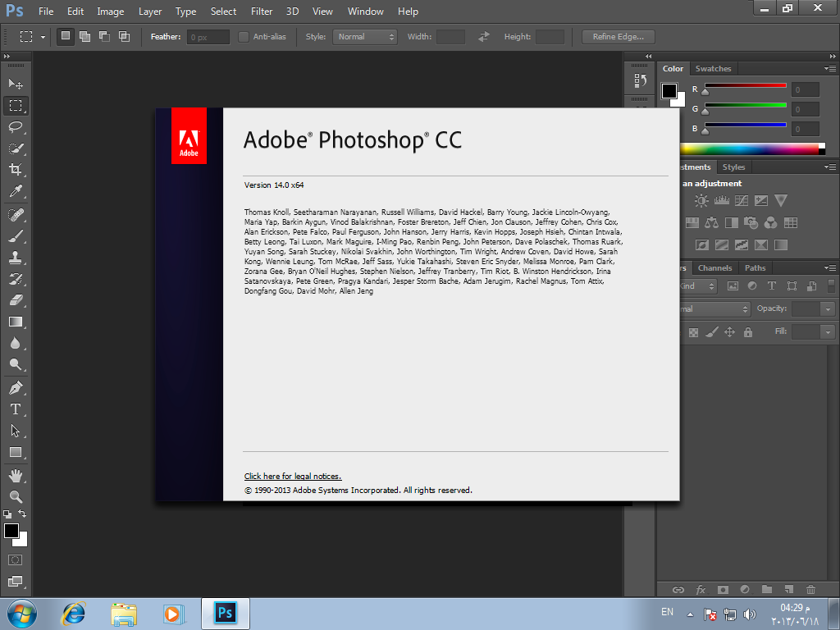The image size is (840, 630).
Task: Select the Move tool
Action: coord(16,84)
